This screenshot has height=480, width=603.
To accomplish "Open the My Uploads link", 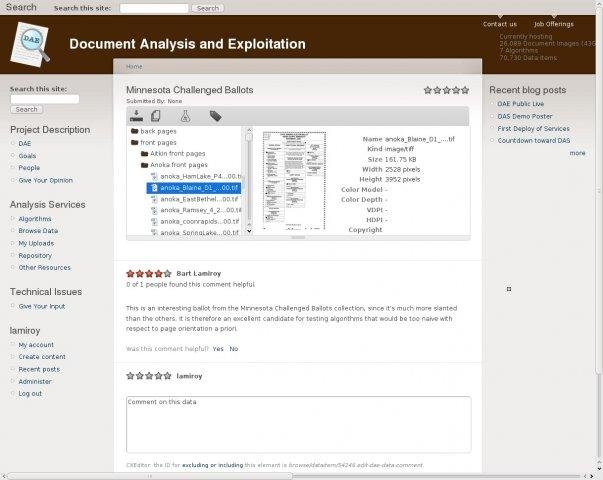I will click(37, 243).
